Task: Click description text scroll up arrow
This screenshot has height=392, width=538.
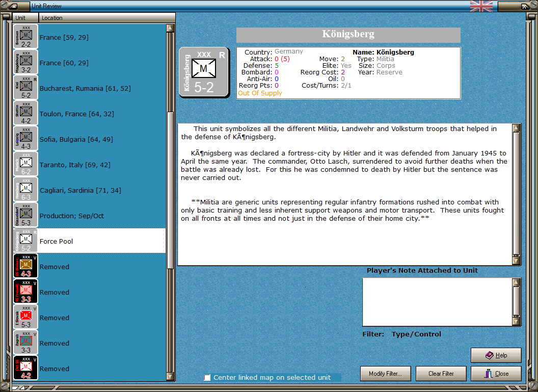Action: coord(516,128)
